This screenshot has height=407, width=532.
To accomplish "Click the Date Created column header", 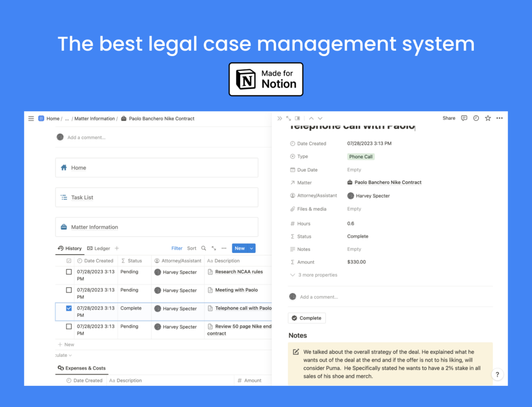I will [95, 261].
